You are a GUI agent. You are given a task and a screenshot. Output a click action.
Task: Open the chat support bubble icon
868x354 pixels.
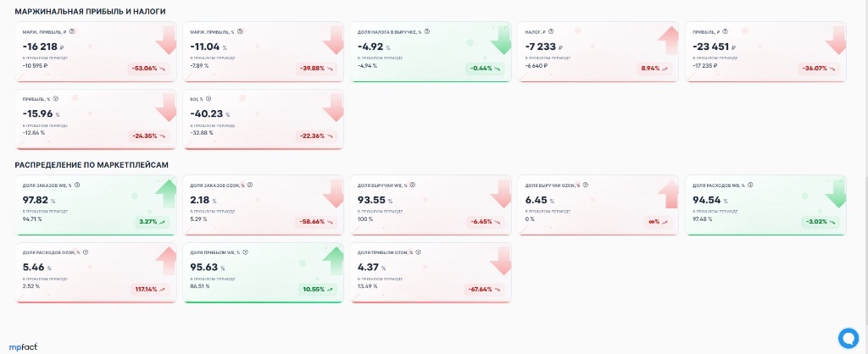click(x=848, y=337)
